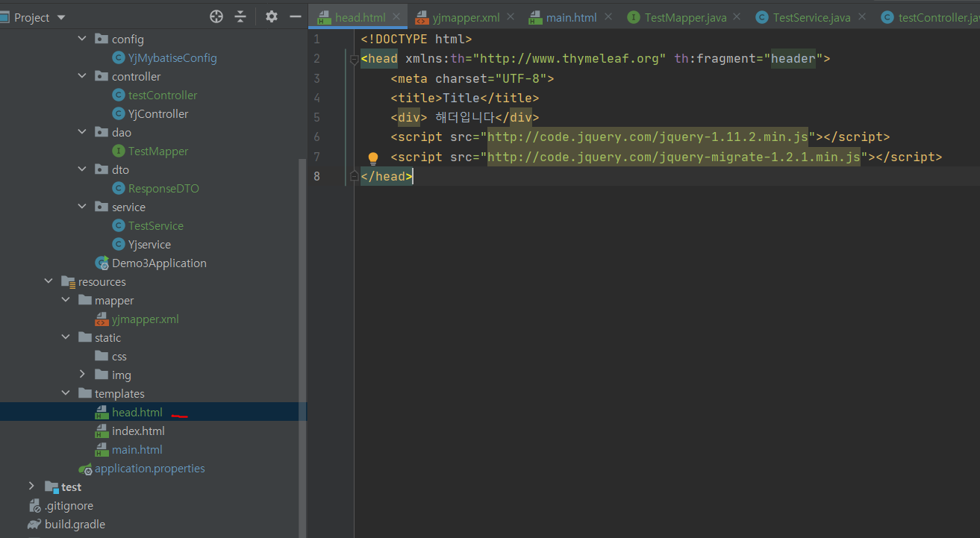The height and width of the screenshot is (538, 980).
Task: Open index.html in templates folder
Action: (x=138, y=431)
